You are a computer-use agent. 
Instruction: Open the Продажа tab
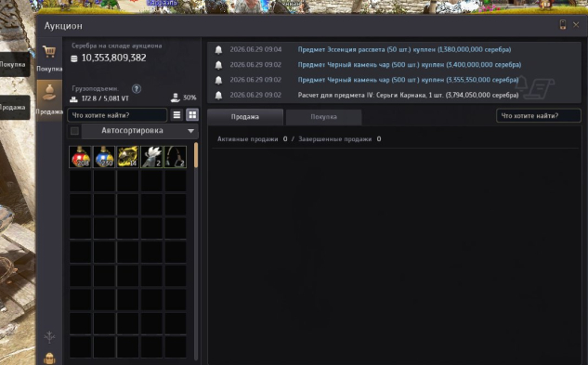(x=245, y=117)
